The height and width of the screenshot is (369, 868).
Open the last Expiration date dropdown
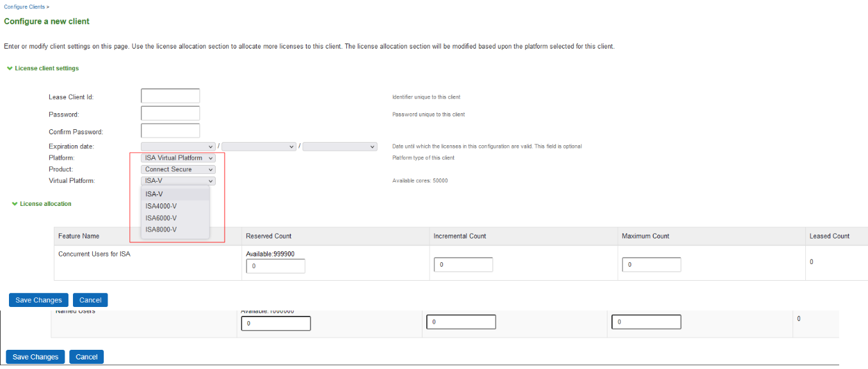coord(340,146)
